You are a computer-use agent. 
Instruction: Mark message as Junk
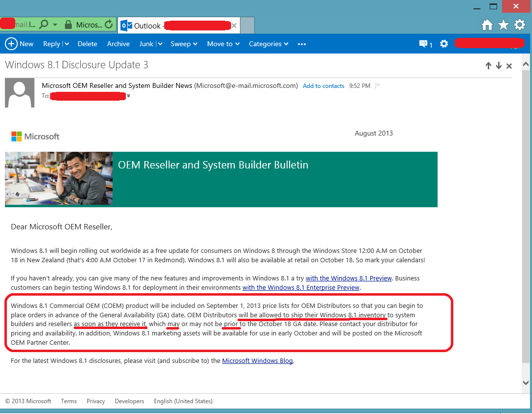coord(146,44)
